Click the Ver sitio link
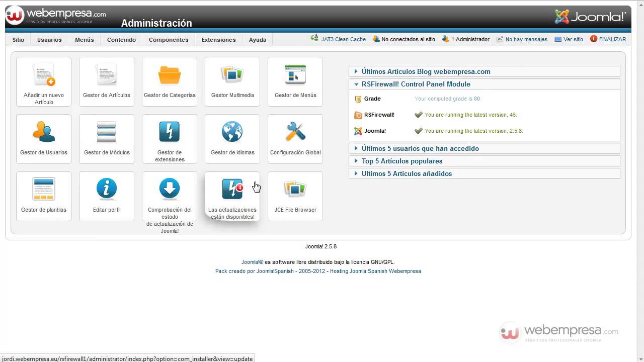The height and width of the screenshot is (362, 644). (x=573, y=39)
